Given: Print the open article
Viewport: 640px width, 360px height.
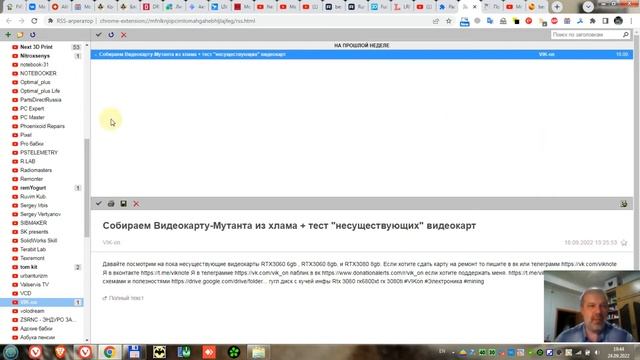Looking at the screenshot, I should click(111, 203).
